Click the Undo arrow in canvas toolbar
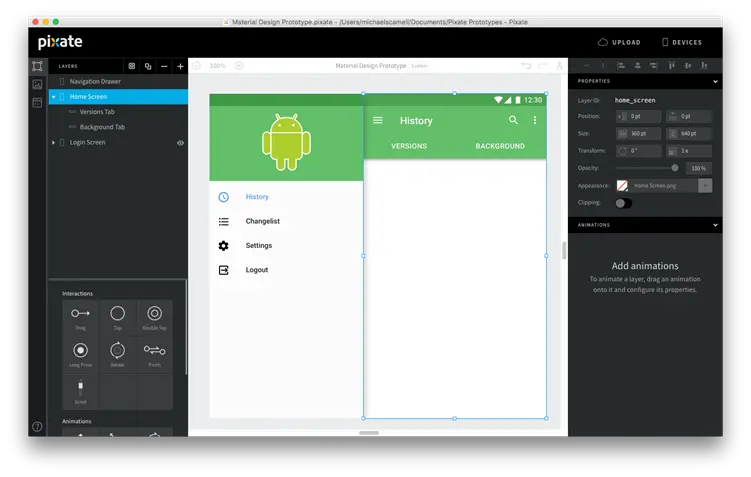Screen dimensions: 751x477 (526, 66)
